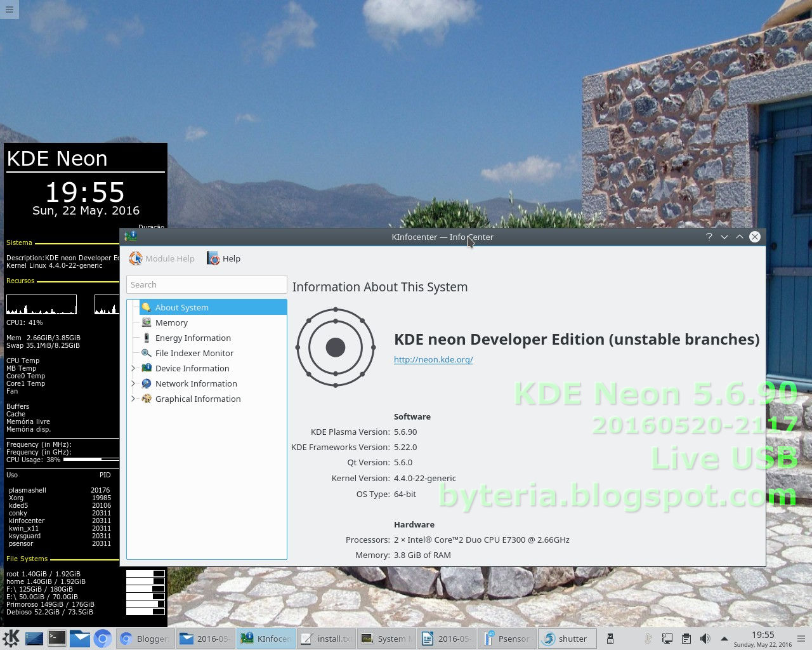Open the volume control in system tray
Viewport: 812px width, 650px height.
click(705, 639)
